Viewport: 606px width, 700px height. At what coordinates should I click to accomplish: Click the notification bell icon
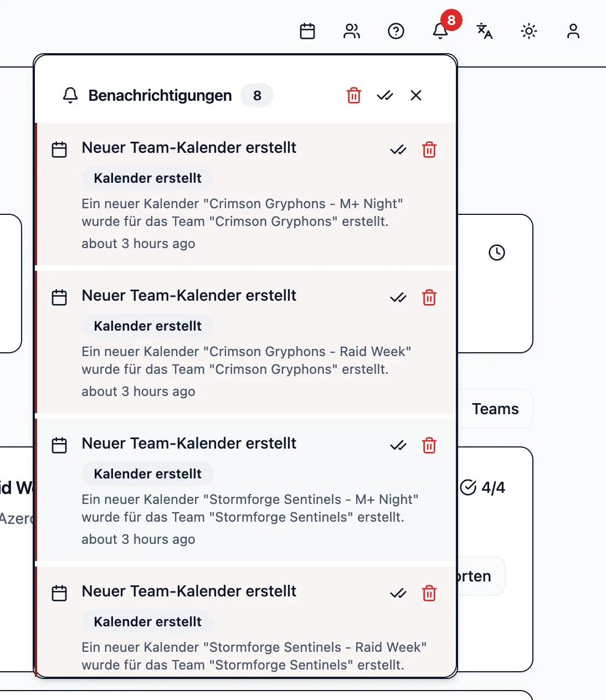tap(440, 31)
